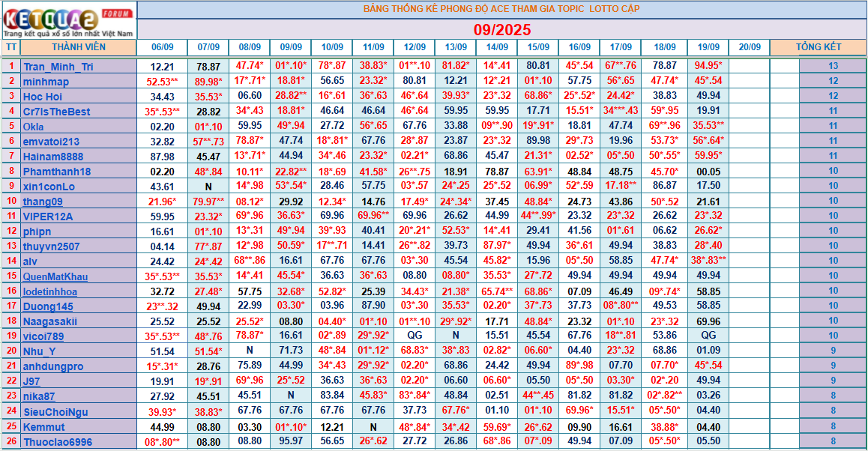The height and width of the screenshot is (451, 868).
Task: Select the 20/09 date column header
Action: pyautogui.click(x=749, y=47)
